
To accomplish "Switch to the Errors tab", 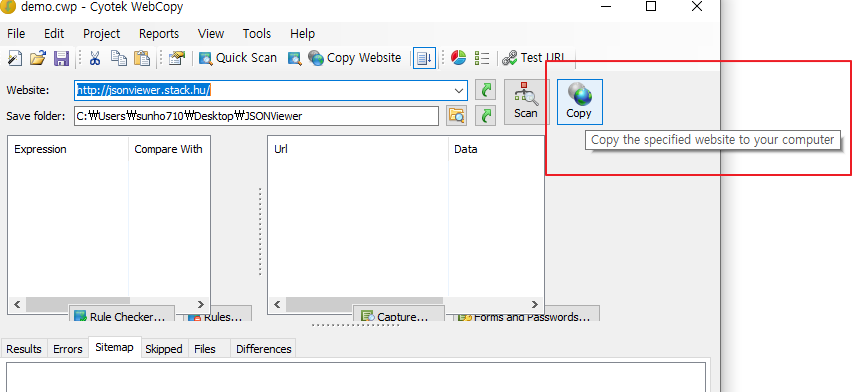I will pos(67,349).
